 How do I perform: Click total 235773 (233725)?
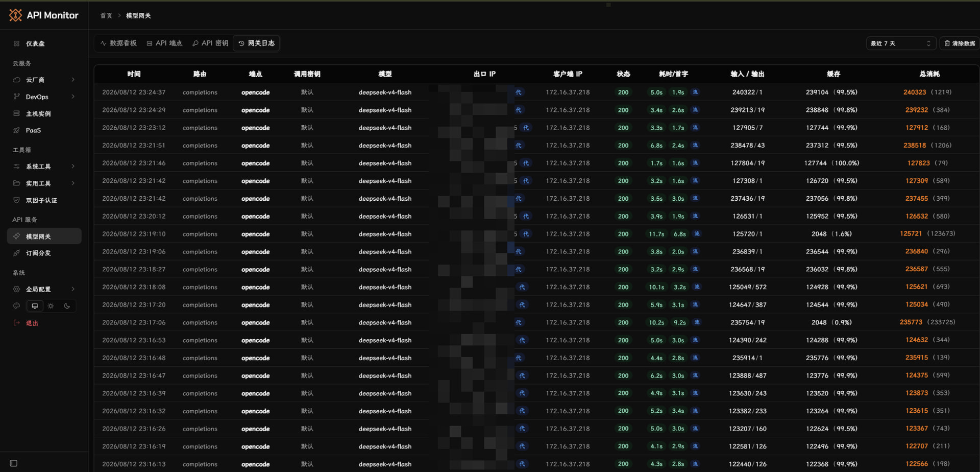tap(927, 322)
